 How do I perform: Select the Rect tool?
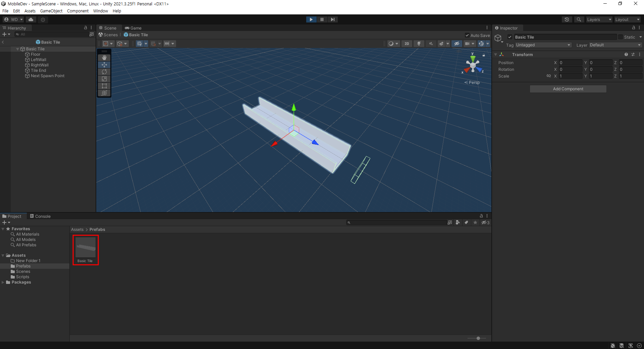pyautogui.click(x=104, y=86)
